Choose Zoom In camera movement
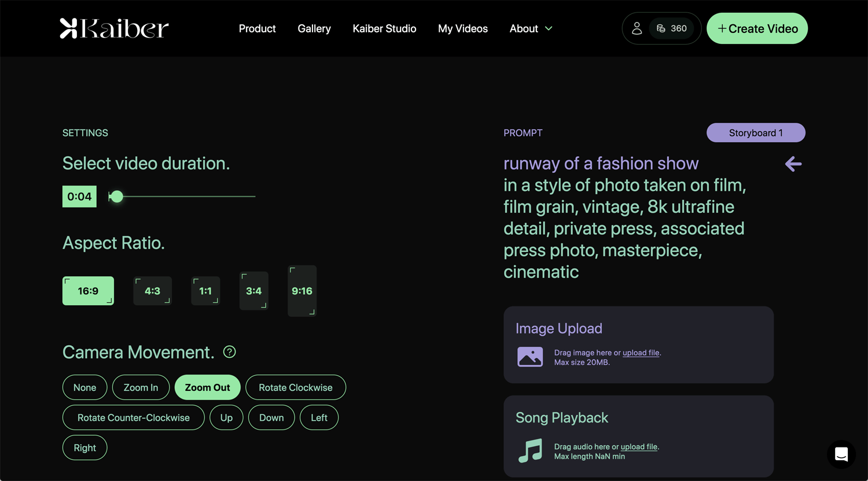The height and width of the screenshot is (481, 868). pos(141,387)
